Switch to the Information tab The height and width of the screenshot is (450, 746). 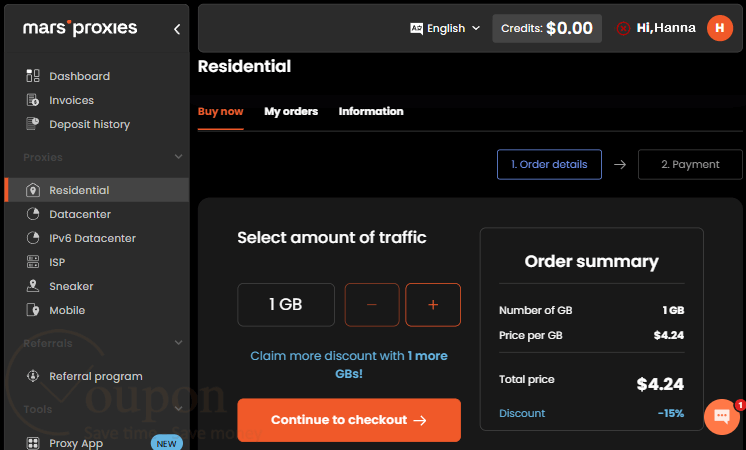[371, 111]
